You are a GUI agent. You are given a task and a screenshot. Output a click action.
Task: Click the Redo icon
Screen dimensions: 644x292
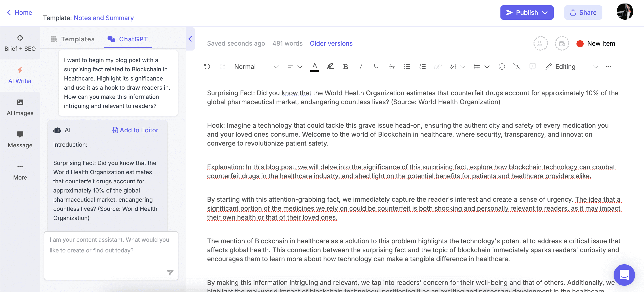[x=222, y=66]
